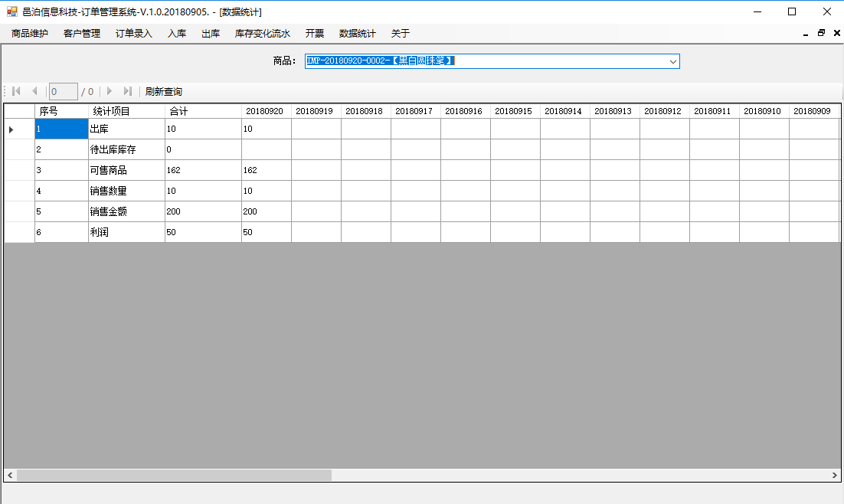Select row 1 via row header arrow
The height and width of the screenshot is (504, 844).
tap(19, 129)
